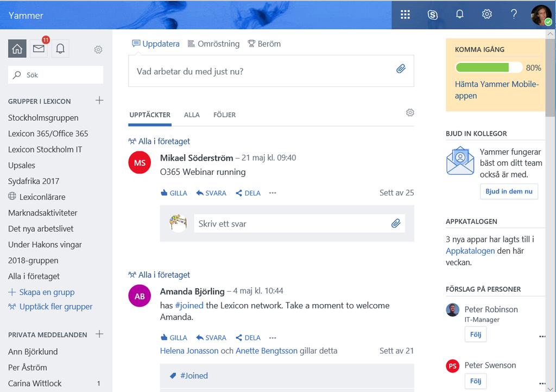Open more options for Peter Swenson suggestion
Screen dimensions: 556x392
(x=542, y=383)
